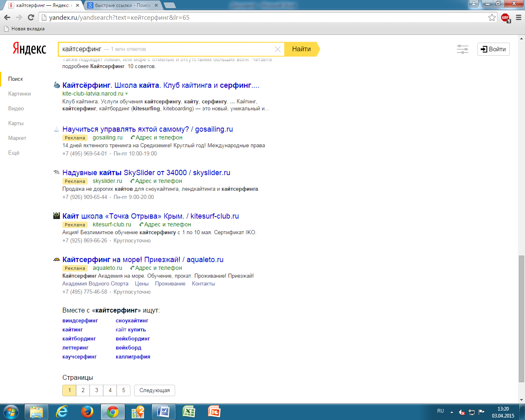Open Карты in the sidebar

(16, 123)
